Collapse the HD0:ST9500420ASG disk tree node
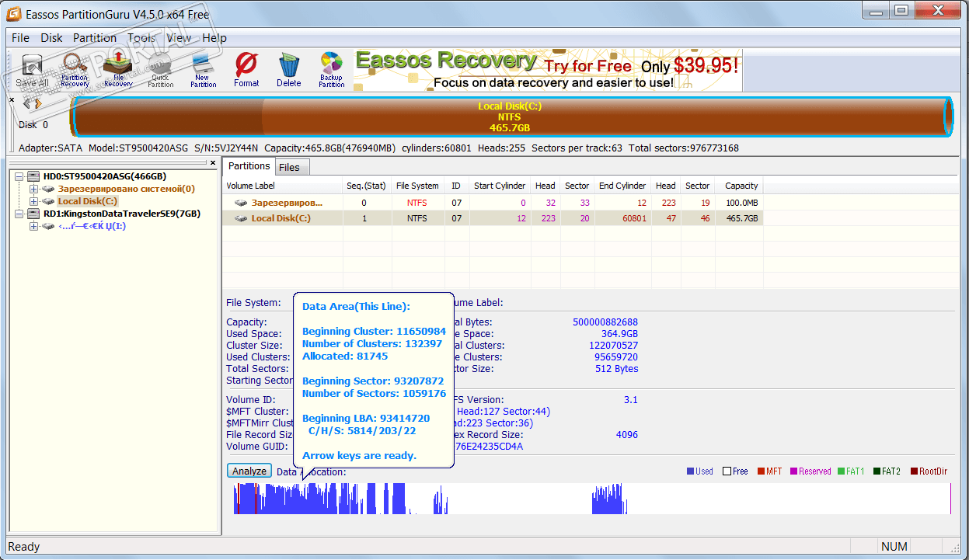The image size is (969, 560). [x=20, y=176]
